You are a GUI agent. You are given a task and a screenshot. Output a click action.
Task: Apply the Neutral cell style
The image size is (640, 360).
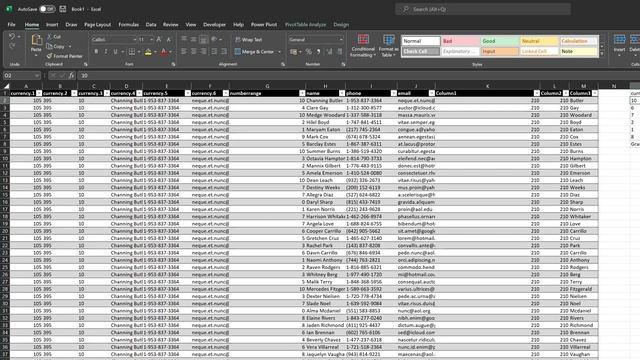tap(539, 41)
